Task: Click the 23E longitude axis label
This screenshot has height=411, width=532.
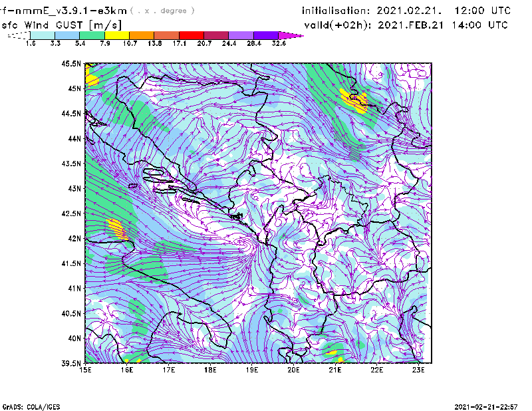Action: (x=418, y=370)
